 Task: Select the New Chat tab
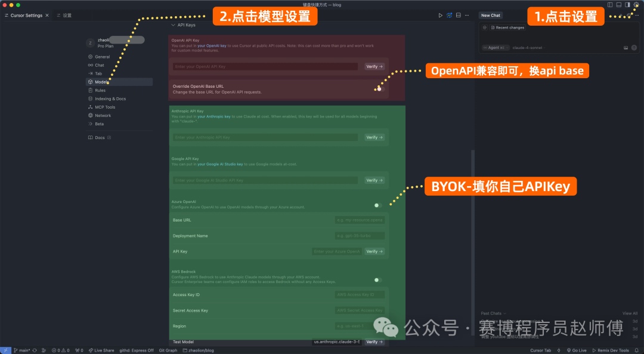click(491, 15)
